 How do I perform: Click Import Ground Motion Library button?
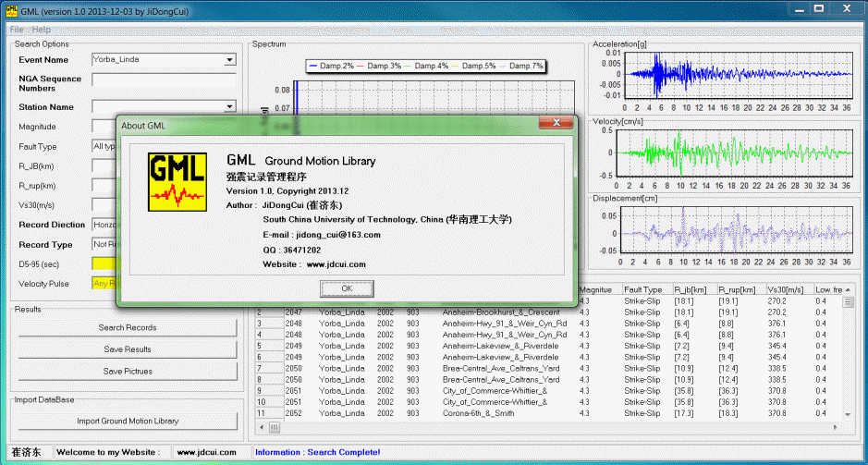point(128,422)
